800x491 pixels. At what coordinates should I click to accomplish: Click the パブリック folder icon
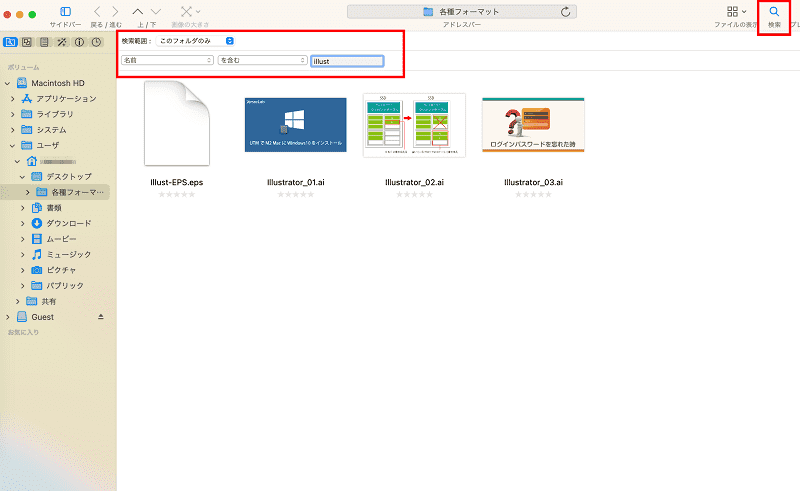click(x=37, y=285)
